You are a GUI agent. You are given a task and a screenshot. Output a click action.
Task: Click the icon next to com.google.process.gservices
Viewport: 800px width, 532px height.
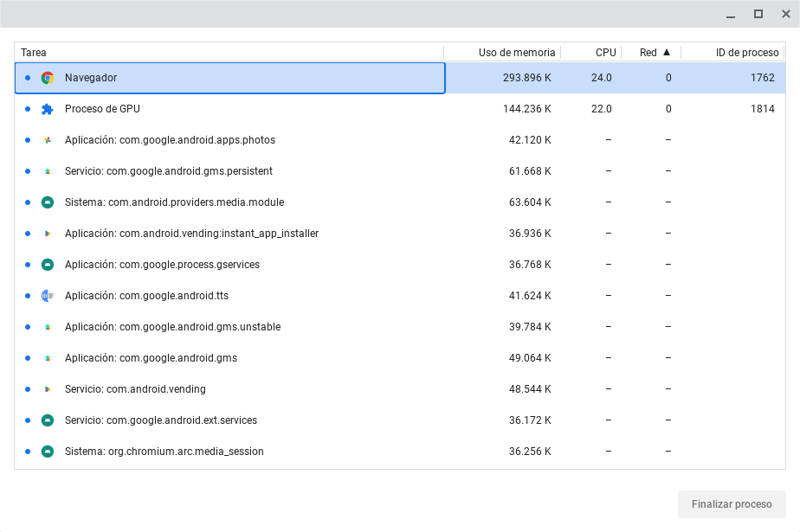click(x=48, y=264)
